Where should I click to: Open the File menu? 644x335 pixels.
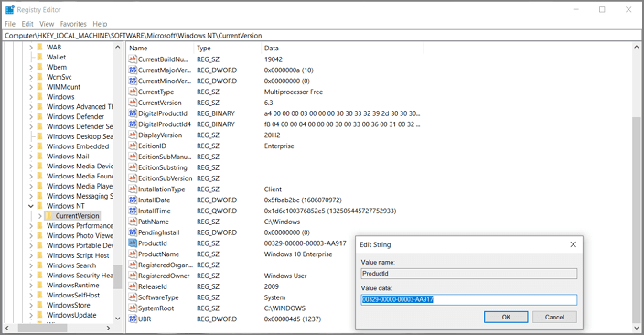tap(10, 24)
